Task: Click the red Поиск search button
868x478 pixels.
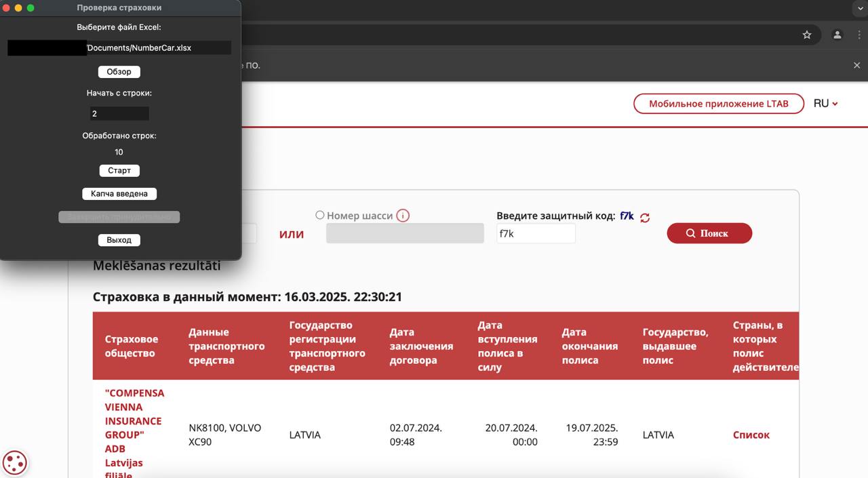Action: 709,233
